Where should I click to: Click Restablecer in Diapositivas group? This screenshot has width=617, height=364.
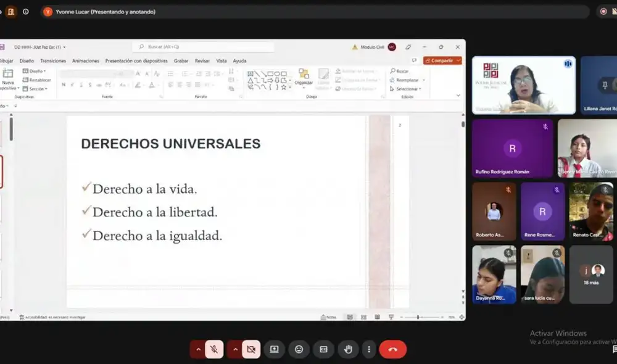[x=36, y=80]
